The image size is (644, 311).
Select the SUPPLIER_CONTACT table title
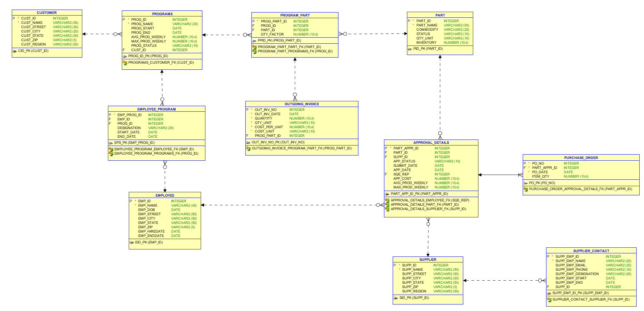(x=591, y=251)
